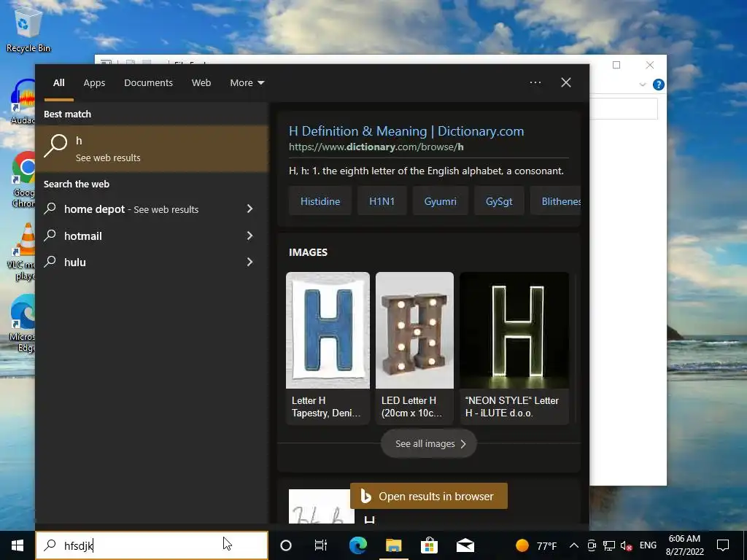Open the NEON STYLE Letter H image
The width and height of the screenshot is (747, 560).
(x=514, y=348)
